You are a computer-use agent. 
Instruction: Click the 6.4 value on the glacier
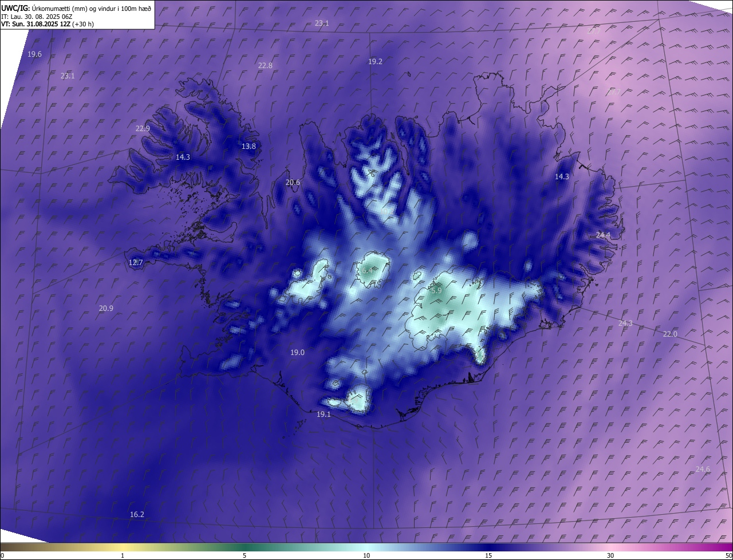368,270
